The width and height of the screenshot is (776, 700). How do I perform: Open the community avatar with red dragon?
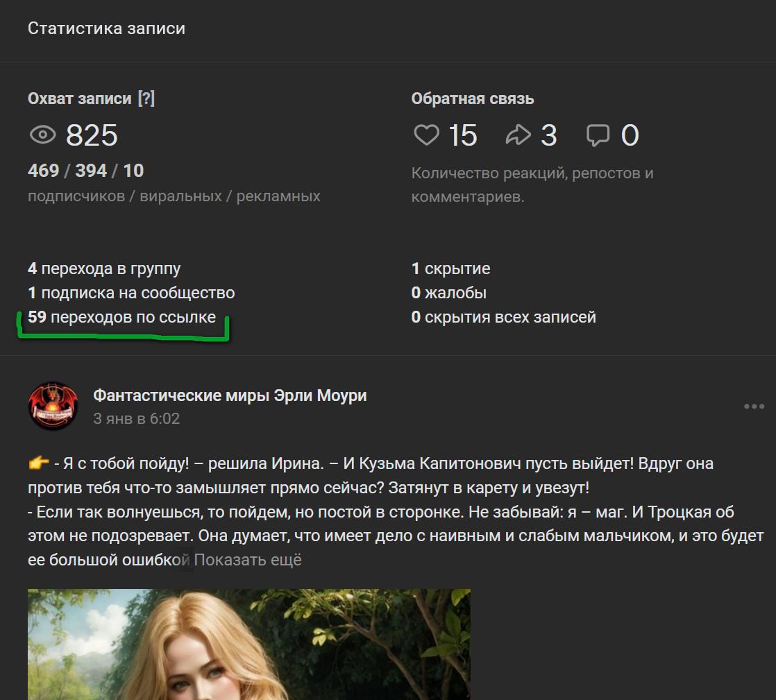pos(53,406)
